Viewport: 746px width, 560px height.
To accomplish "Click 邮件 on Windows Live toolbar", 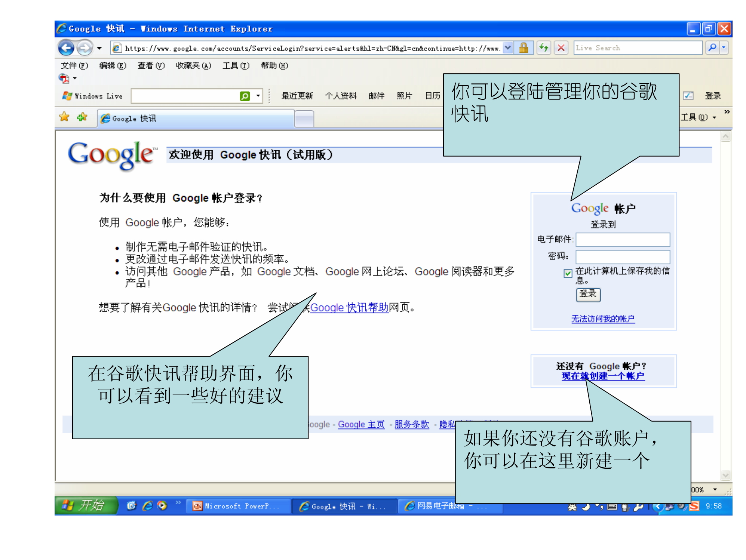I will click(x=376, y=96).
